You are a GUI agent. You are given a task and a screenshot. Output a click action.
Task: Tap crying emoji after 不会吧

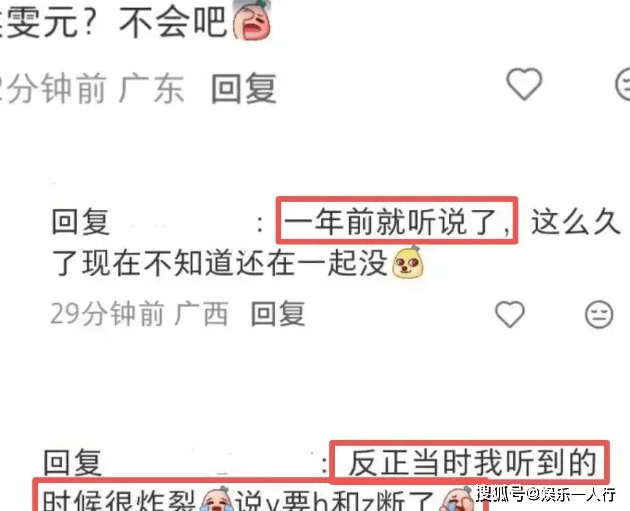[x=252, y=20]
